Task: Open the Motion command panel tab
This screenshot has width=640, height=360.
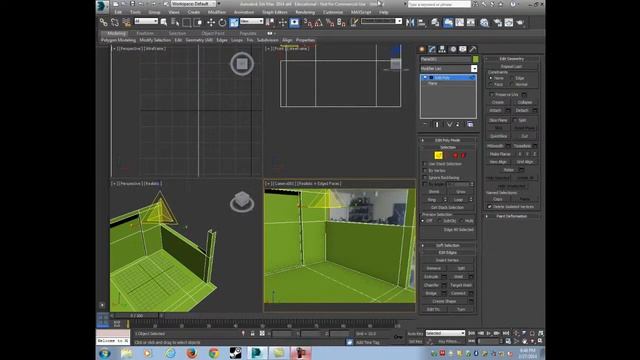Action: 453,49
